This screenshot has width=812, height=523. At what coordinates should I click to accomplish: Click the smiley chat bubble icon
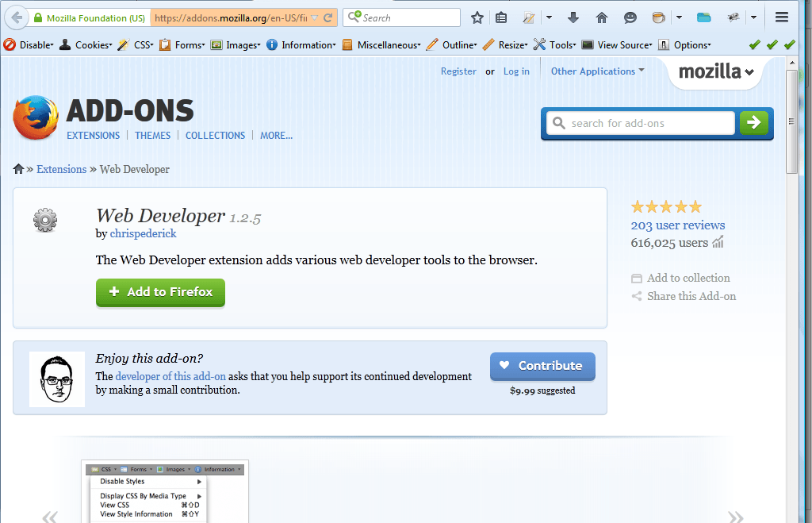point(630,18)
